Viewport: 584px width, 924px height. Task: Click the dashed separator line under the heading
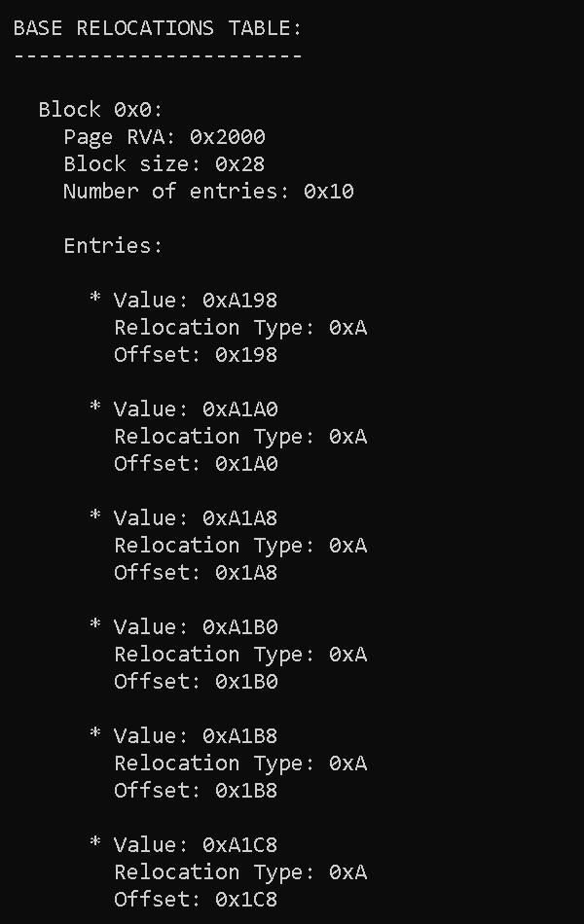click(x=158, y=55)
